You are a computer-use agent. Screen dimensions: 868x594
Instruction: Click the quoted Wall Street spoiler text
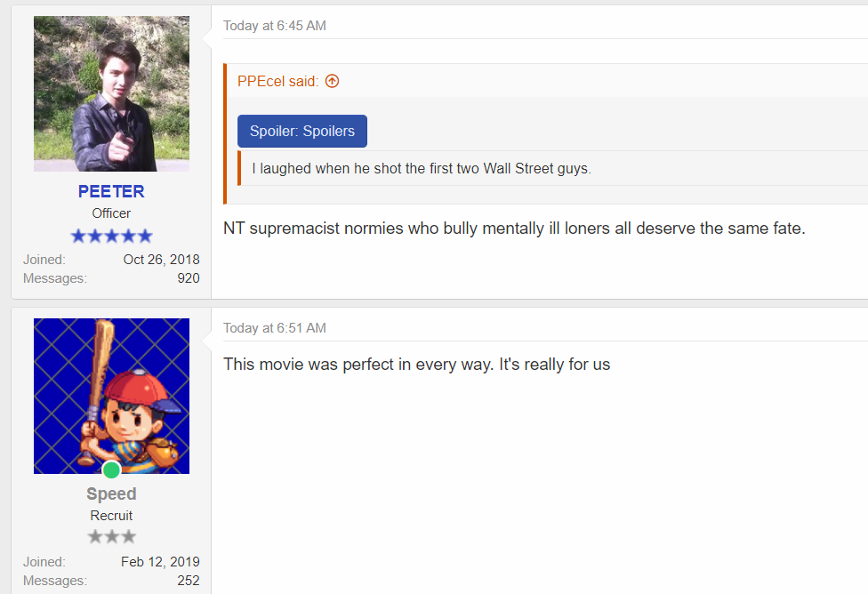(x=422, y=168)
